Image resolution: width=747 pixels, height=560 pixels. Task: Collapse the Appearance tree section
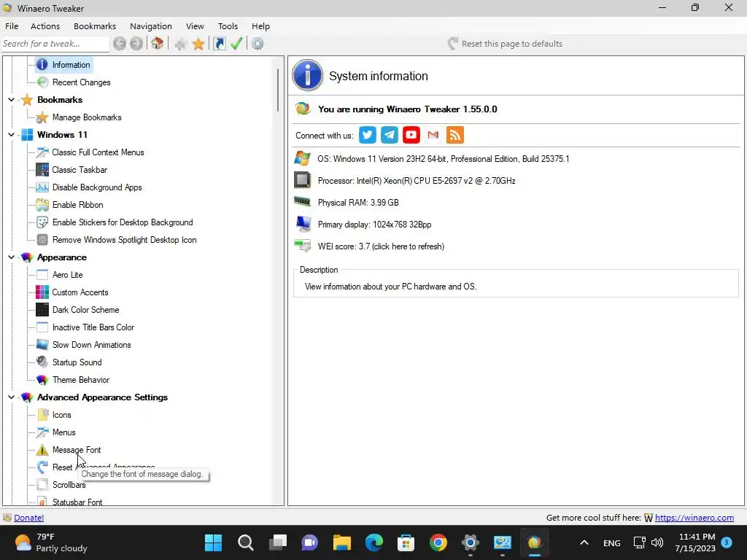pyautogui.click(x=11, y=257)
